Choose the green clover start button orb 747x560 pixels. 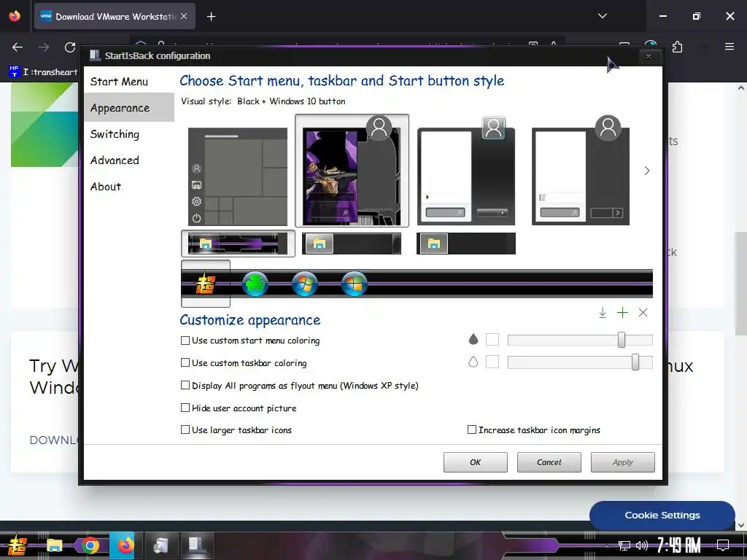click(255, 284)
